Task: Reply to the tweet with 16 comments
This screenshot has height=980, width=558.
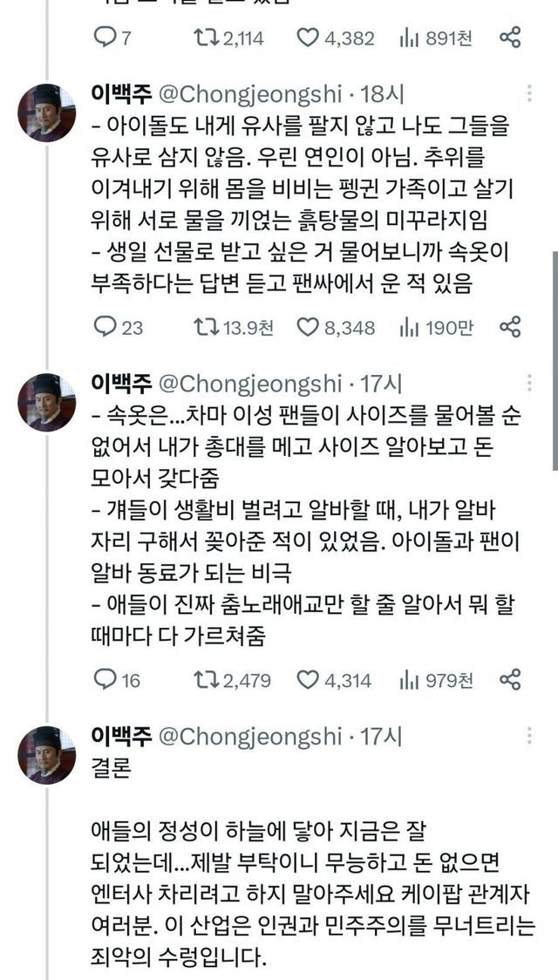Action: pyautogui.click(x=105, y=680)
